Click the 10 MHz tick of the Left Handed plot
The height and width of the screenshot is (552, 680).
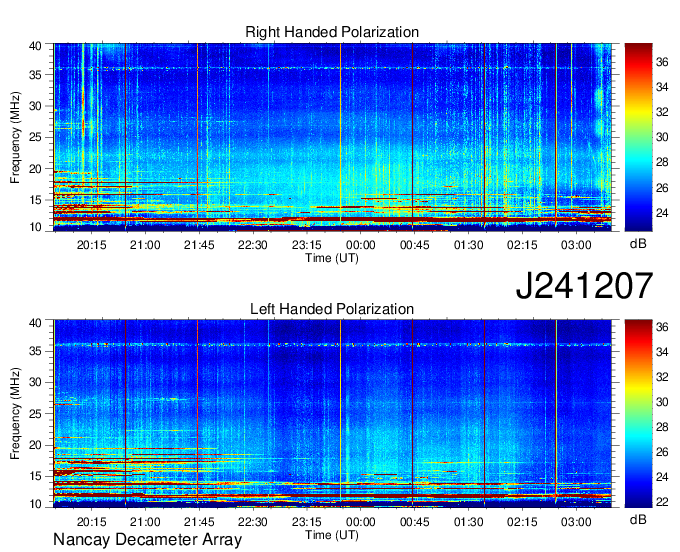(35, 503)
